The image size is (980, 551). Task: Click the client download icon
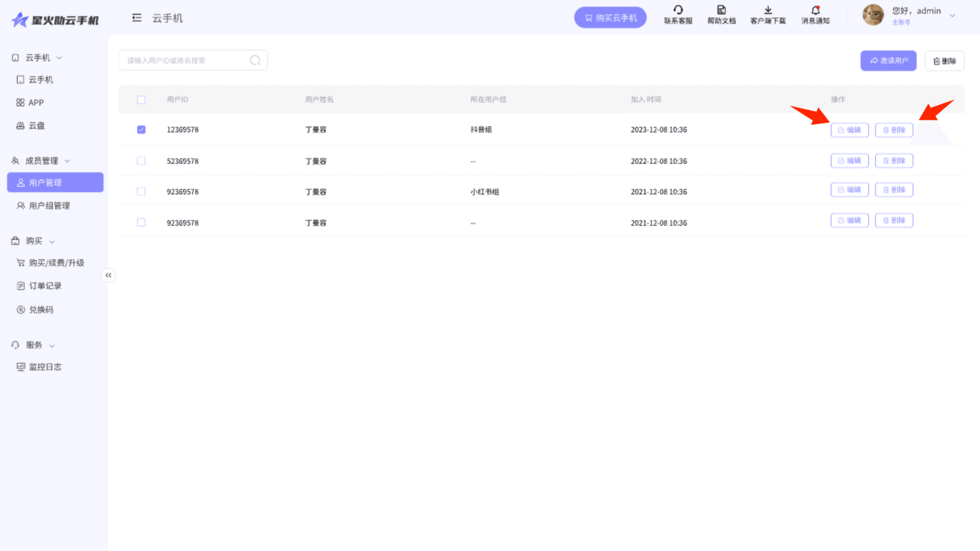click(768, 10)
